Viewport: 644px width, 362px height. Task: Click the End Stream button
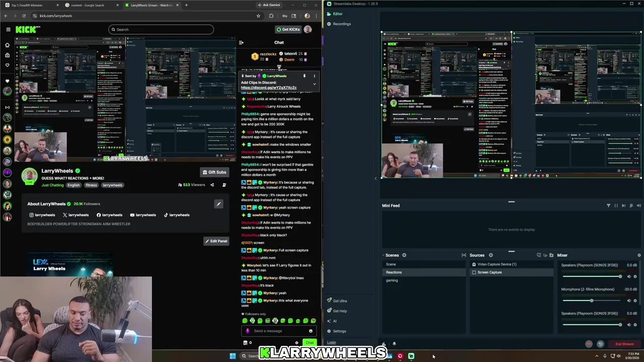(624, 344)
